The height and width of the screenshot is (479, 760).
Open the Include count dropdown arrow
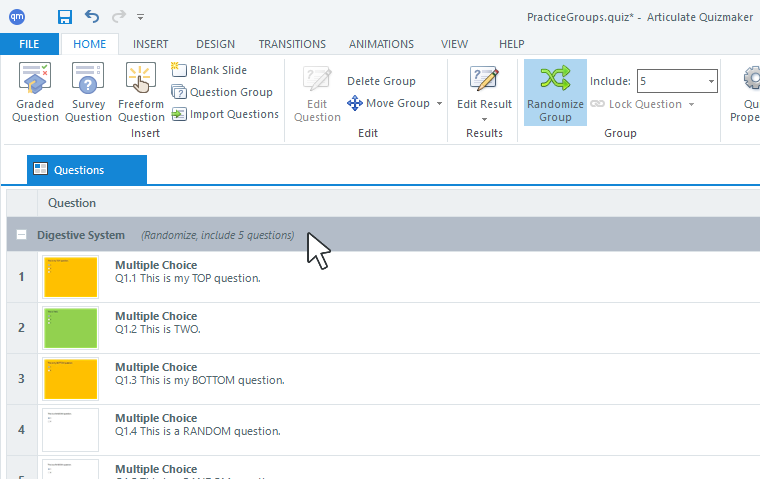click(711, 81)
